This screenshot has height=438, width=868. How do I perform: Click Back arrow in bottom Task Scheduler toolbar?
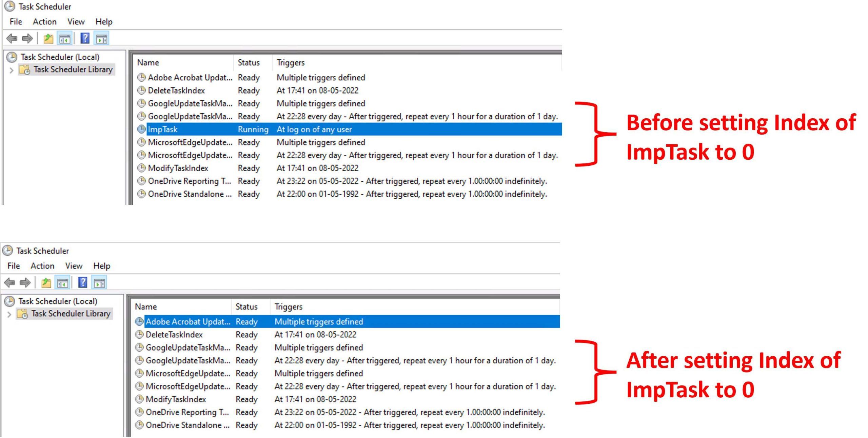click(10, 283)
